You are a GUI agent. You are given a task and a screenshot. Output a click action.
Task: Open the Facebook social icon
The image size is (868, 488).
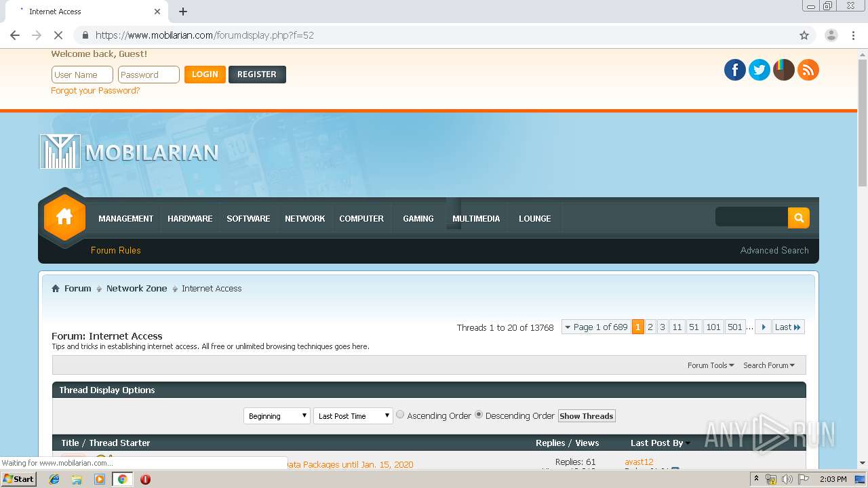(x=735, y=70)
